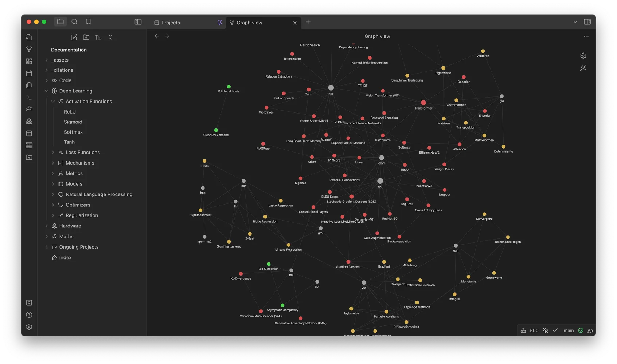
Task: Expand the Loss Functions folder
Action: [x=53, y=152]
